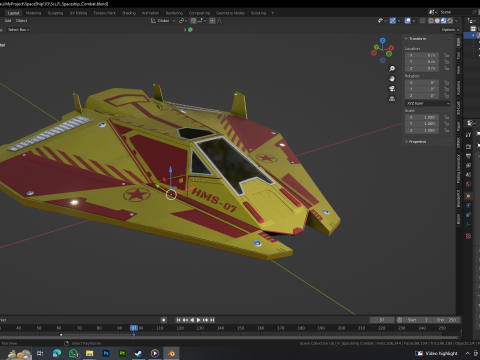This screenshot has width=480, height=360.
Task: Click the pan hand viewport icon
Action: [x=392, y=79]
